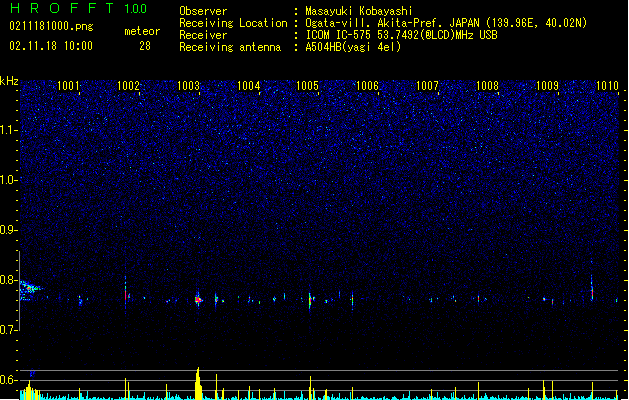Screen dimensions: 629x400
Task: Click the HROFFT title text
Action: tap(61, 8)
